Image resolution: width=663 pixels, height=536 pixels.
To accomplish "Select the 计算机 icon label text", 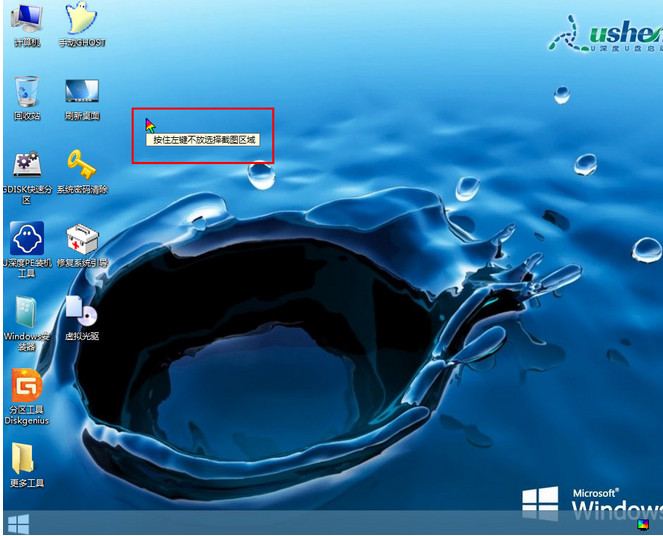I will coord(27,42).
